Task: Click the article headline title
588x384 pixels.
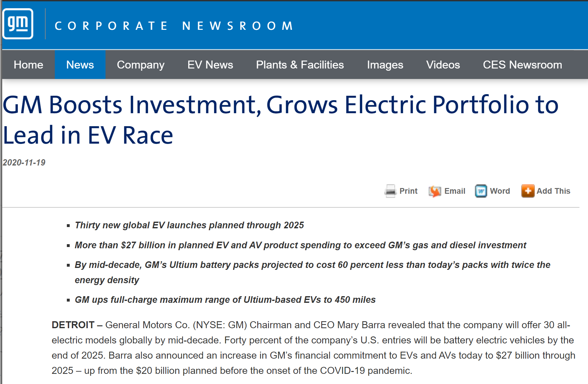Action: coord(280,120)
